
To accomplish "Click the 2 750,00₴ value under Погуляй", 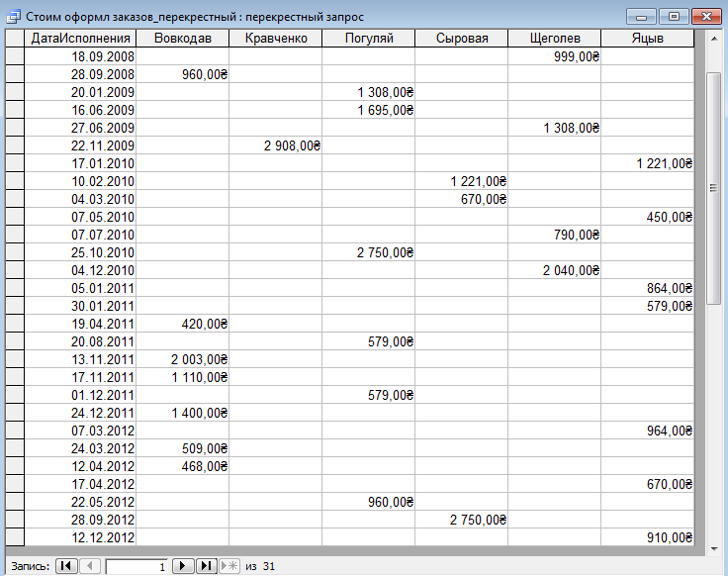I will [x=369, y=252].
